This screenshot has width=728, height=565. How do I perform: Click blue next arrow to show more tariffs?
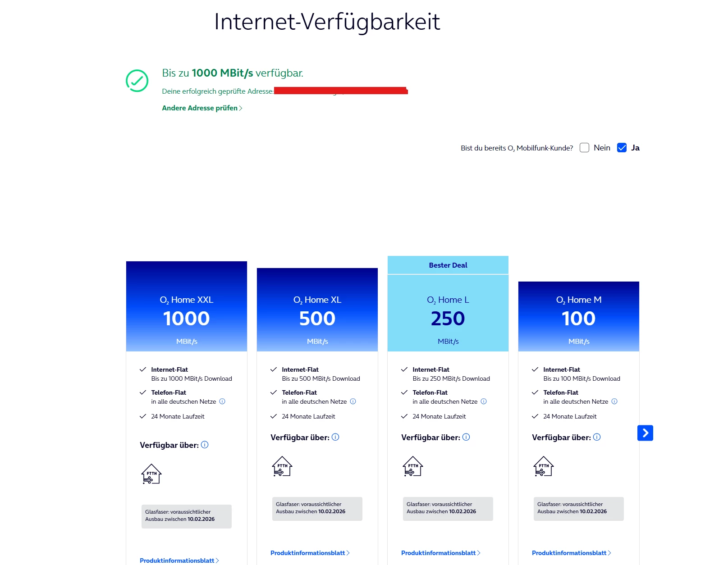(645, 433)
